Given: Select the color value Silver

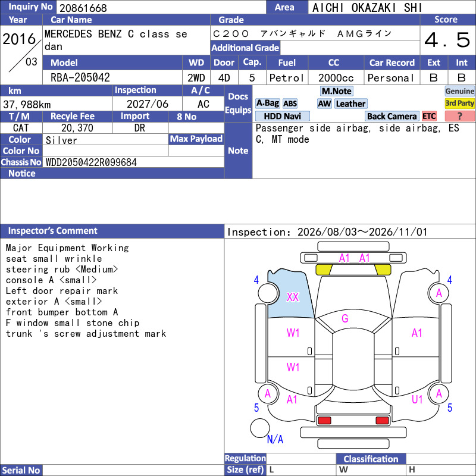Looking at the screenshot, I should coord(61,140).
